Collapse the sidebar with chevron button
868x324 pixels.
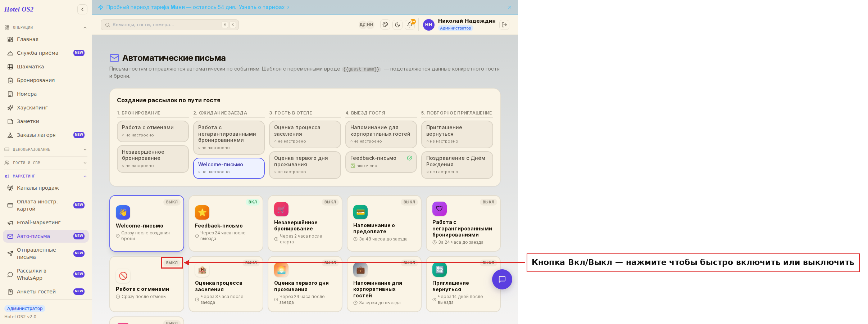click(x=82, y=9)
